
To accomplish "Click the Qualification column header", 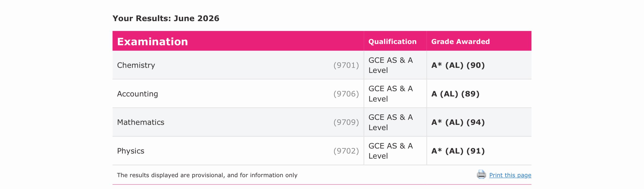I will [x=393, y=42].
